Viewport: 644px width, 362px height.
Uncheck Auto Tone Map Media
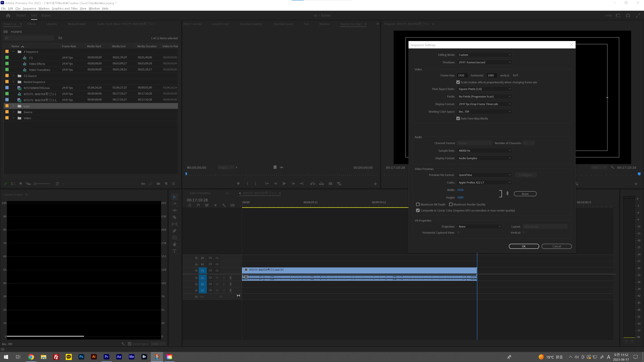click(458, 118)
